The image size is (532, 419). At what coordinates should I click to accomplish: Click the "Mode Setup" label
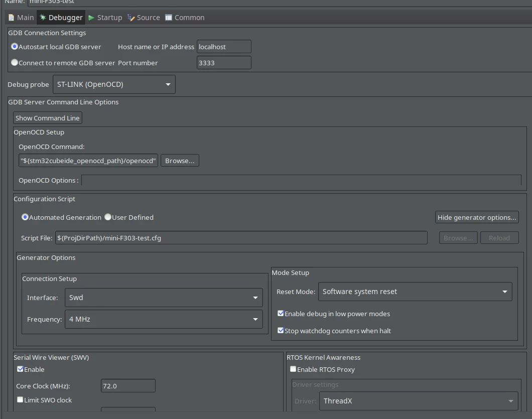(291, 273)
